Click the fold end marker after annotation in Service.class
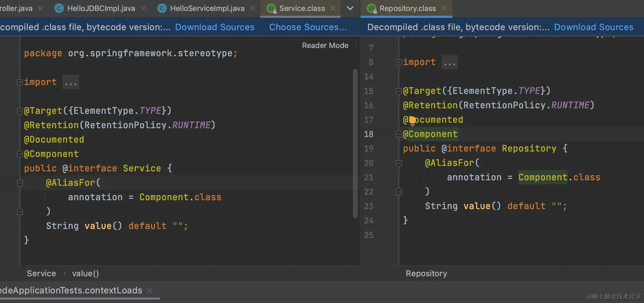The width and height of the screenshot is (644, 303). point(20,211)
